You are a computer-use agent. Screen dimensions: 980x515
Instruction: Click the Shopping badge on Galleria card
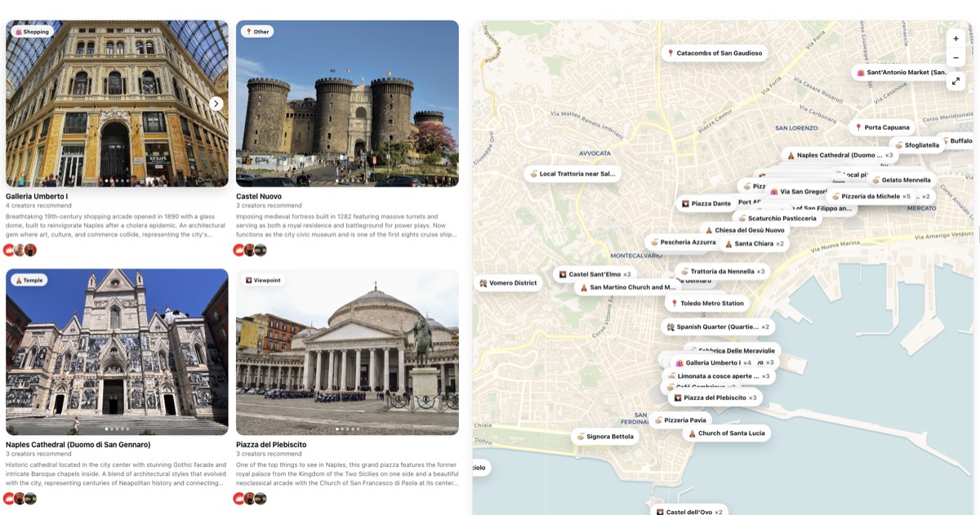33,32
